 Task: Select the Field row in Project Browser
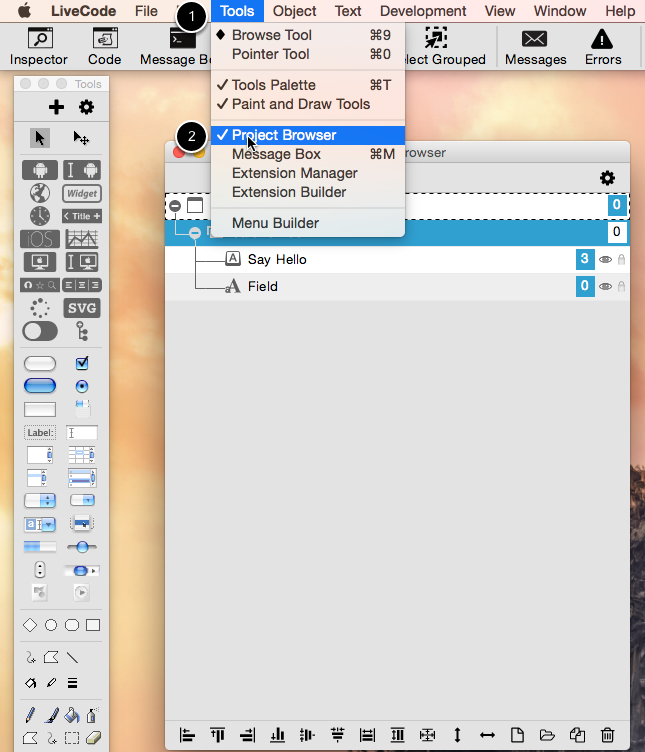(x=397, y=286)
